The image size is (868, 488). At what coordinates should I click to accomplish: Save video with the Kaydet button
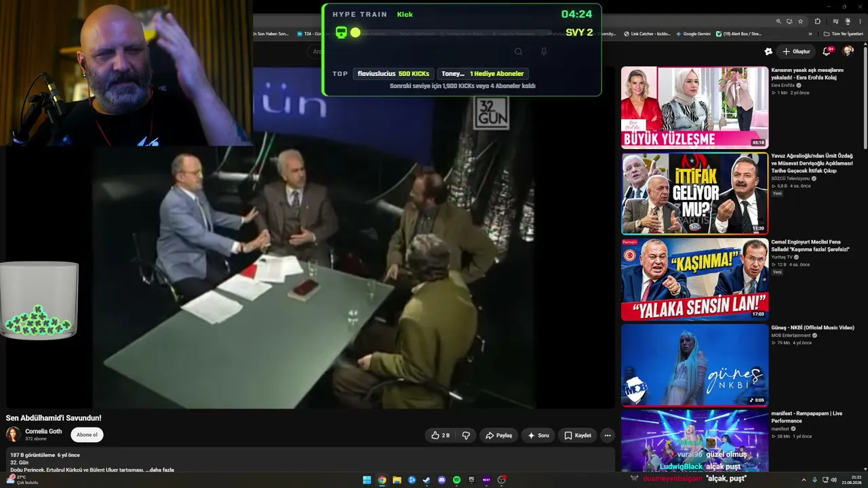pos(578,435)
